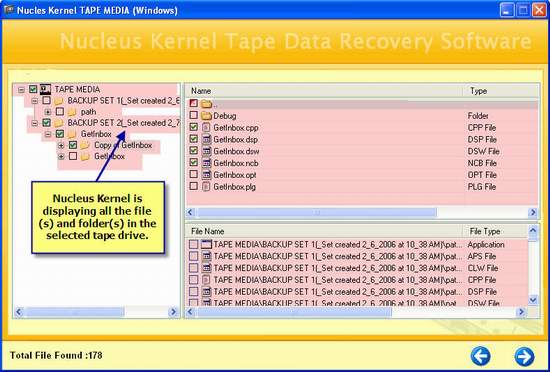Click the file list horizontal scrollbar thumb
The image size is (550, 372).
317,212
